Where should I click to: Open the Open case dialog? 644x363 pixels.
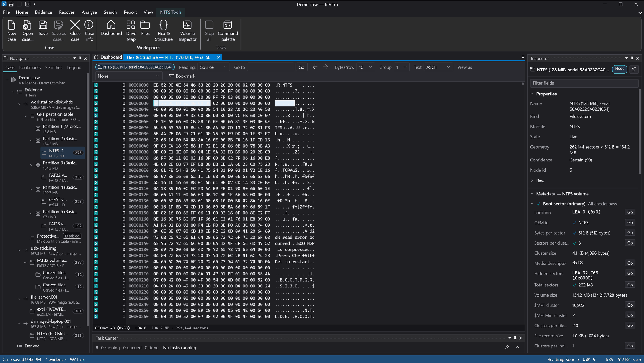click(x=27, y=31)
